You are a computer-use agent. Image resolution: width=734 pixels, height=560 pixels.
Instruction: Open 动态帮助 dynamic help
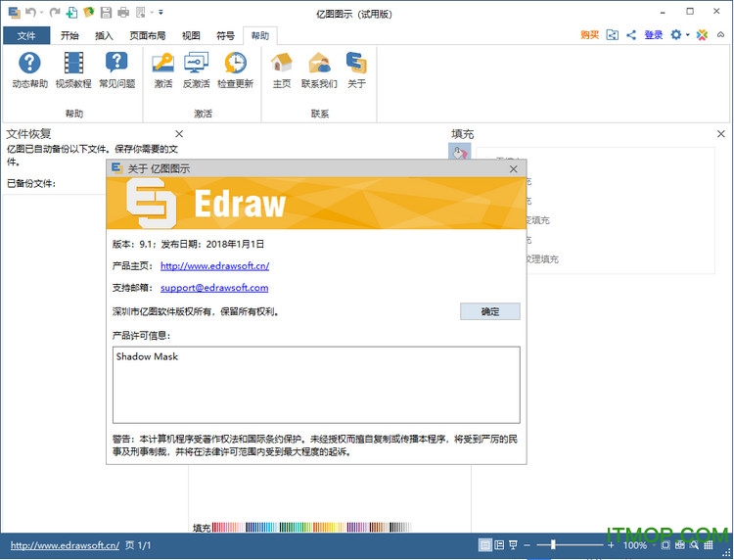(x=29, y=70)
